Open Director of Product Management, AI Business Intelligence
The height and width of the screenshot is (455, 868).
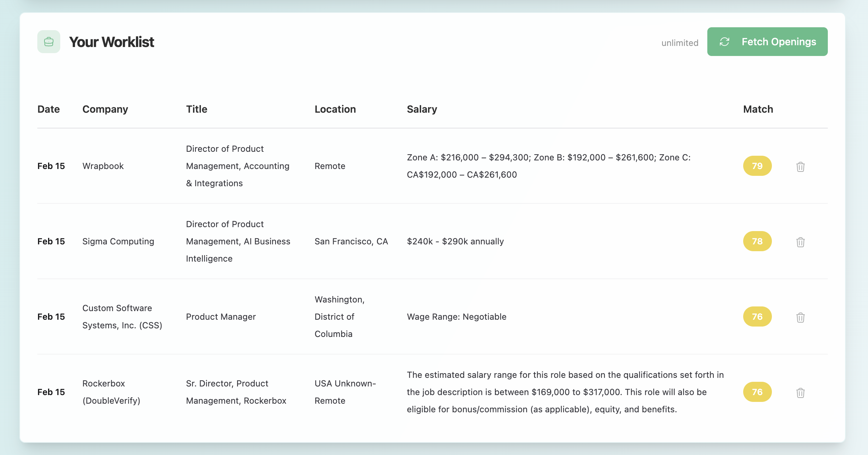[x=238, y=241]
